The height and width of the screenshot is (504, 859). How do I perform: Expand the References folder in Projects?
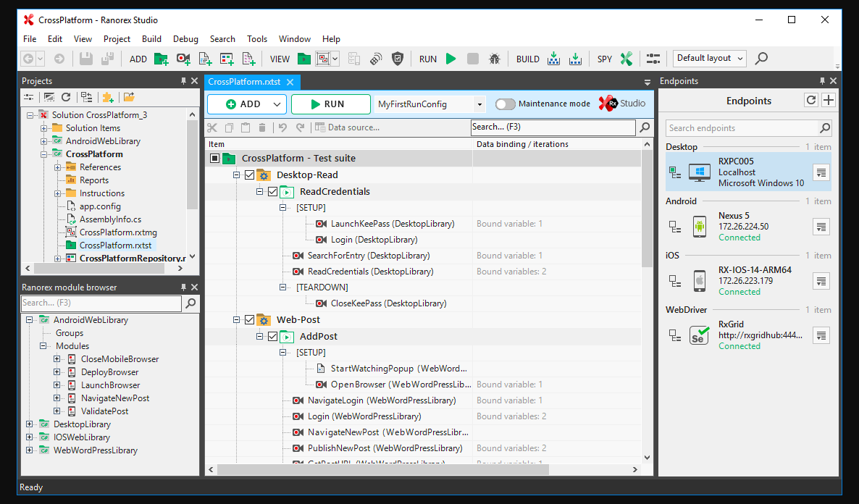click(x=57, y=167)
